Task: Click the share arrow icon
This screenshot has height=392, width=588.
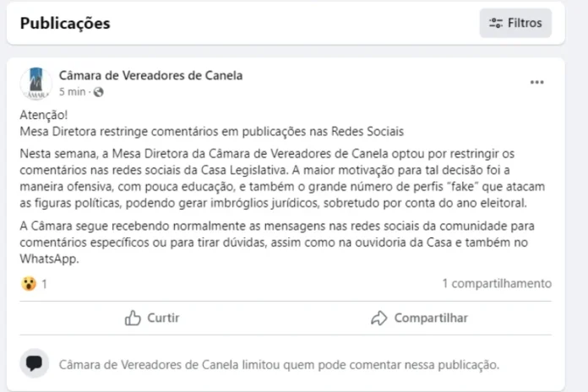Action: (379, 318)
